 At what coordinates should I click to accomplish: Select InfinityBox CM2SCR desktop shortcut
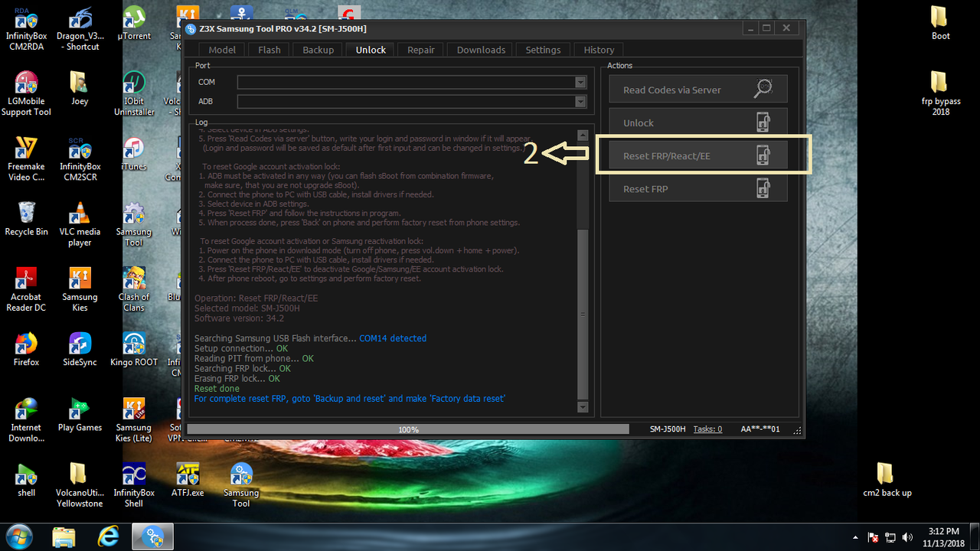click(x=80, y=158)
